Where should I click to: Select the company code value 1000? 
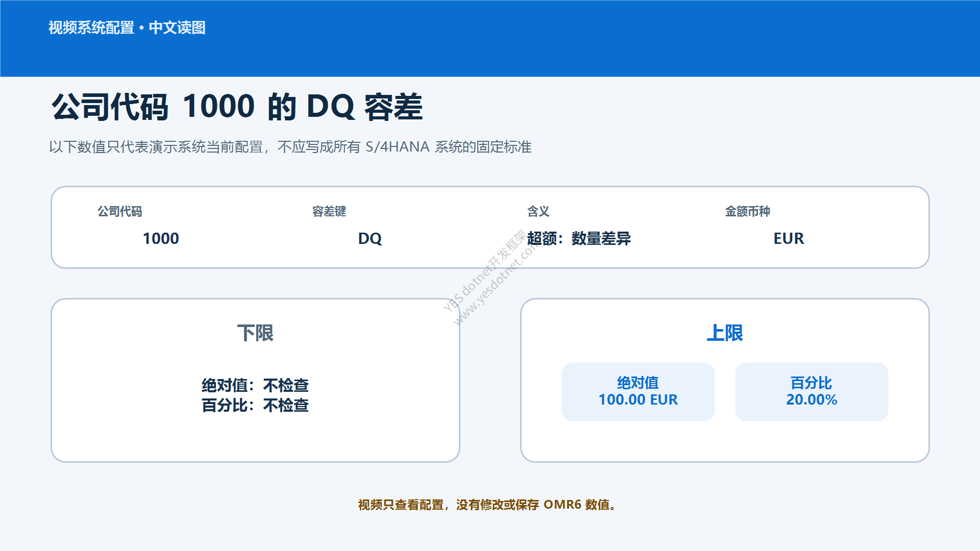[161, 238]
